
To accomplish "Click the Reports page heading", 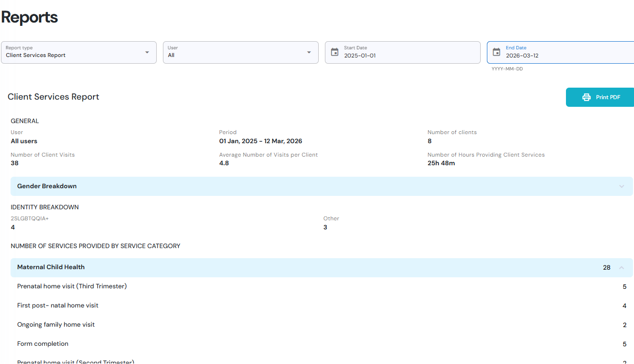I will tap(30, 17).
